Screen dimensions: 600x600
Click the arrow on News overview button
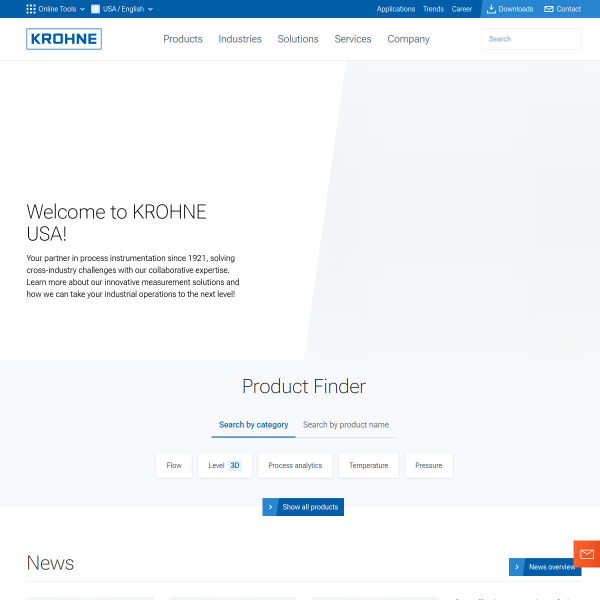click(x=517, y=567)
